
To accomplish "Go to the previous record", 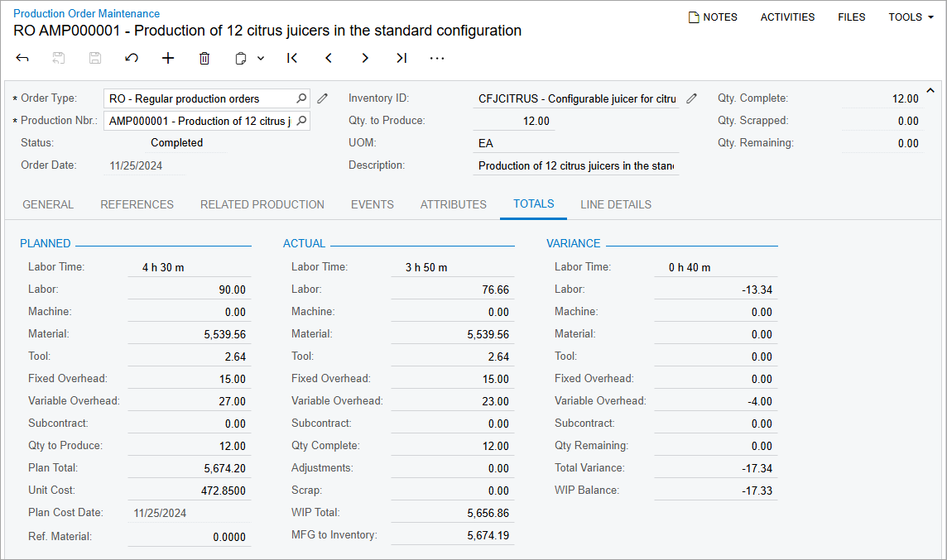I will tap(329, 58).
